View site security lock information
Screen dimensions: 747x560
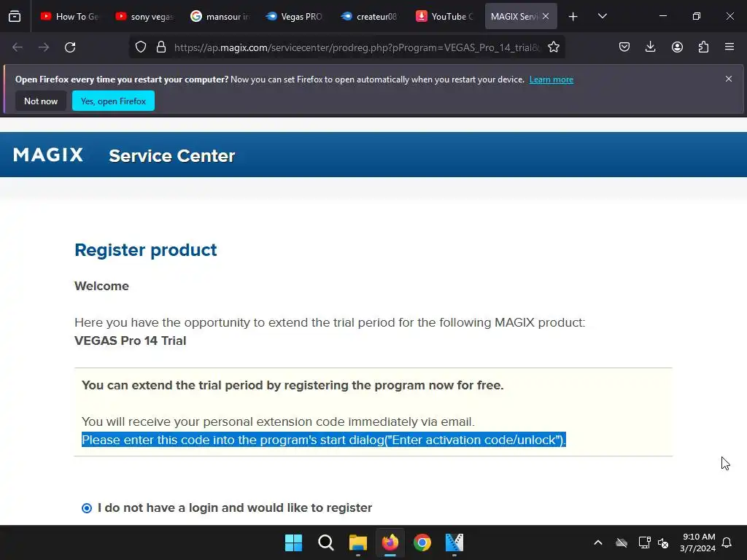161,47
